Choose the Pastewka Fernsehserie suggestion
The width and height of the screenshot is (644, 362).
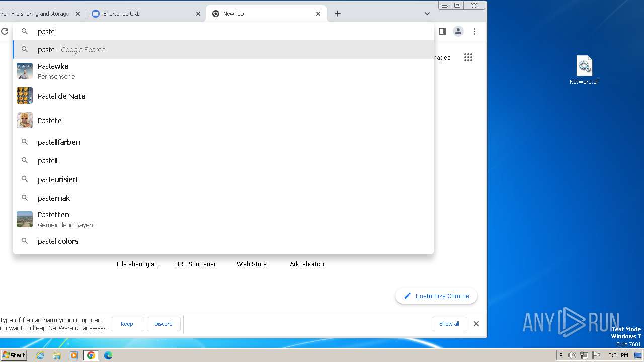(x=223, y=71)
